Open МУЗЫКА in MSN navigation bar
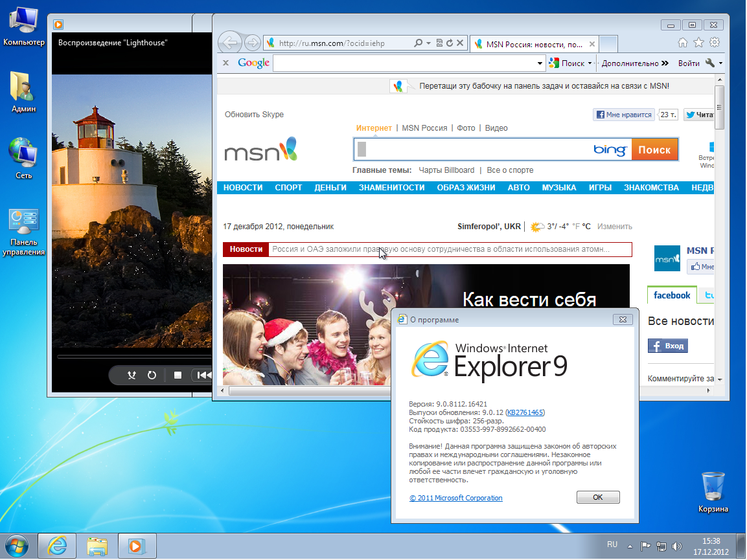The width and height of the screenshot is (747, 560). (x=559, y=188)
